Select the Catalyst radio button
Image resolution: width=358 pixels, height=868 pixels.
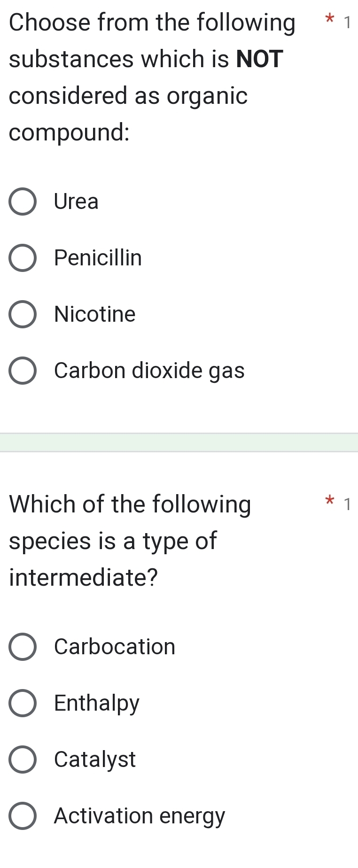[23, 759]
